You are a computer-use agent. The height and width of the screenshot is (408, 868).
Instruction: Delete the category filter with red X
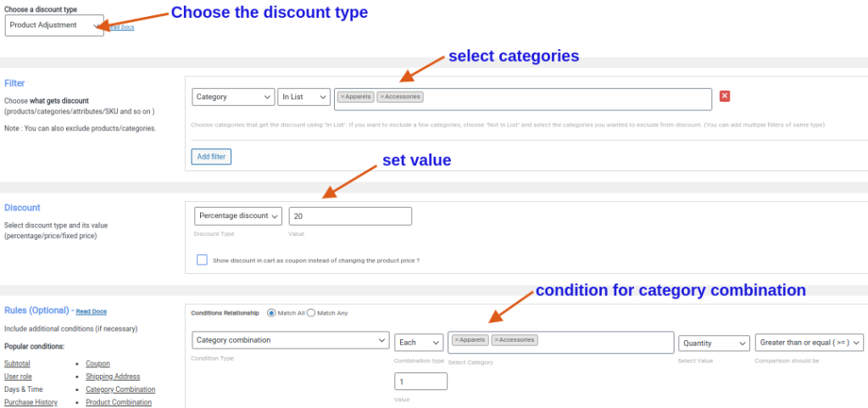[x=725, y=96]
